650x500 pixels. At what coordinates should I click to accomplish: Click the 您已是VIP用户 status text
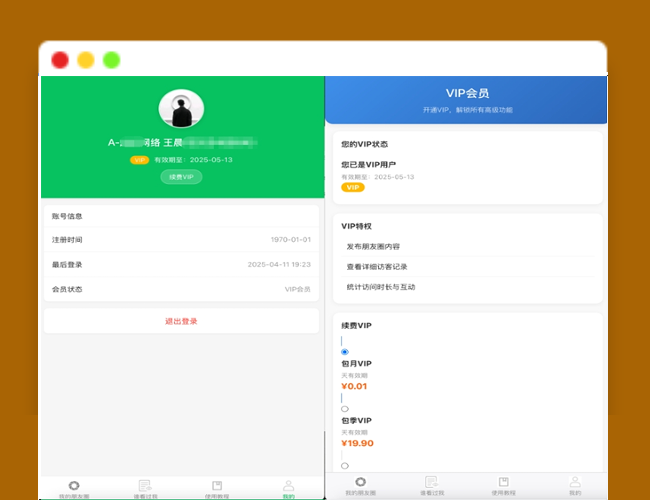[369, 165]
